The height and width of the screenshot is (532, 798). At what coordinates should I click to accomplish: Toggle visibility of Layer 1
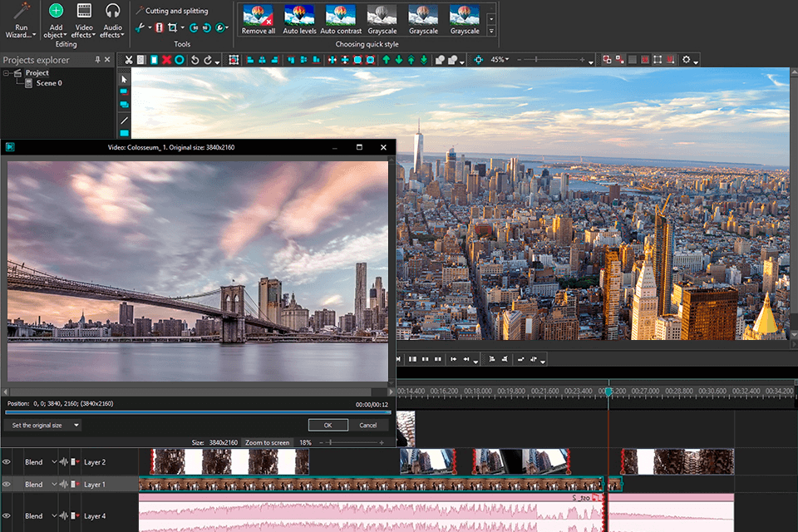7,484
